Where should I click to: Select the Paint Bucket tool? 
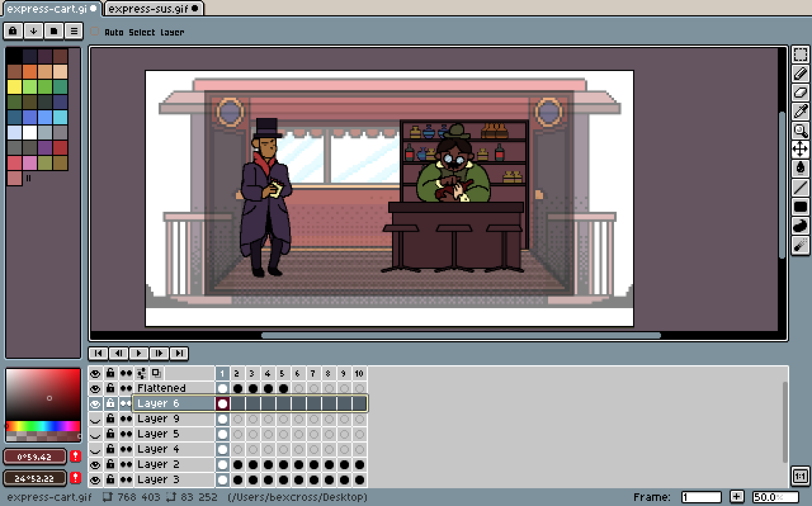coord(800,168)
